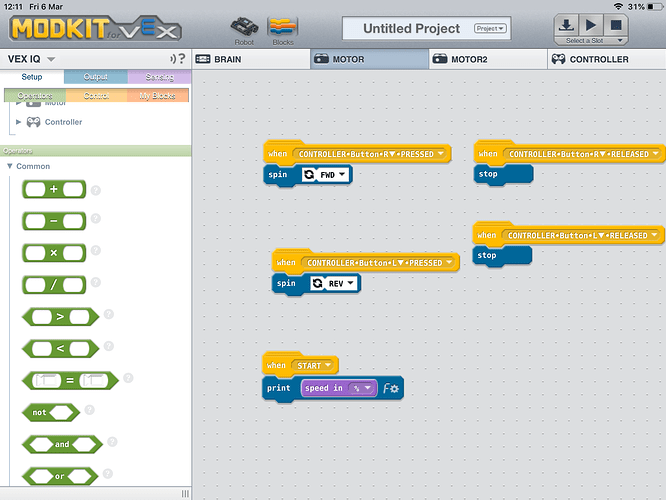Click the help question mark icon
The width and height of the screenshot is (666, 500).
click(182, 58)
